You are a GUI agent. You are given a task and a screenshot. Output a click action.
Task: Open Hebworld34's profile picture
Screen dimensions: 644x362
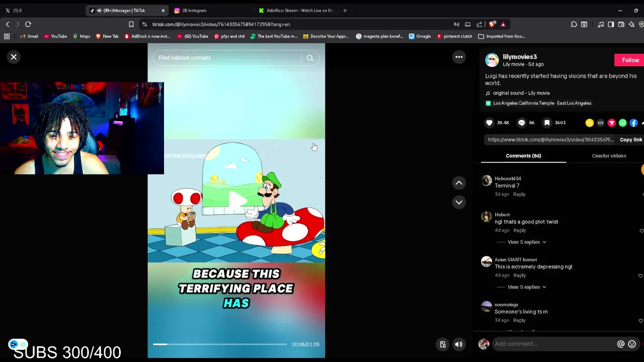click(487, 181)
